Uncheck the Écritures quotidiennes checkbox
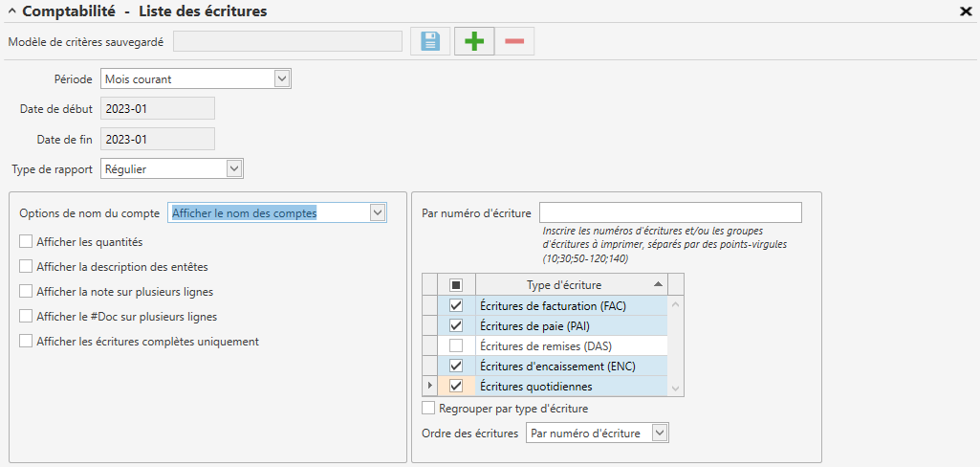This screenshot has width=980, height=467. tap(456, 387)
